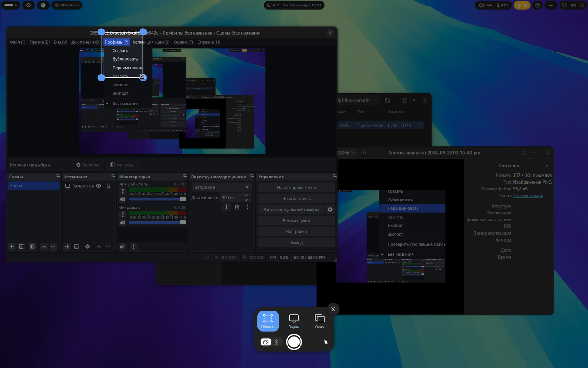
Task: Open the Справка menu
Action: coord(209,42)
